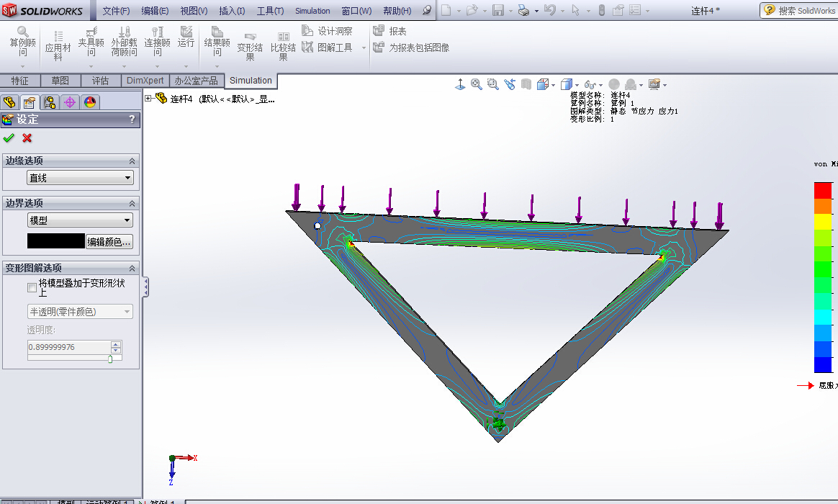
Task: Open the Simulation menu in menu bar
Action: [x=312, y=11]
